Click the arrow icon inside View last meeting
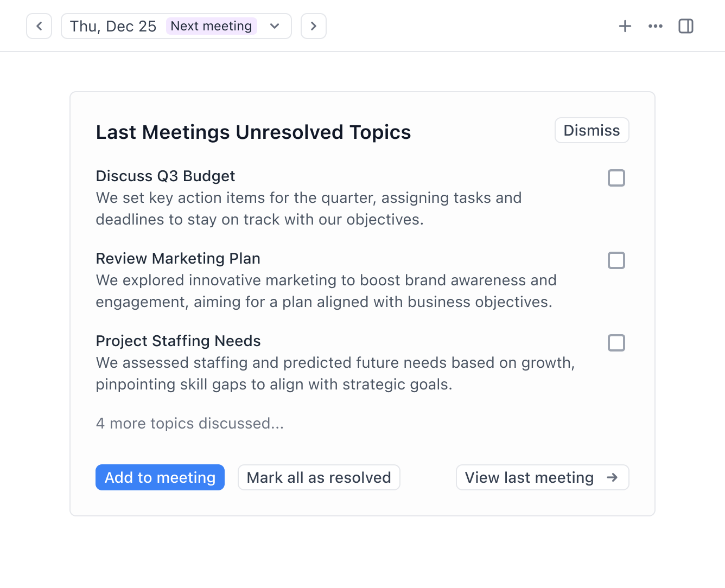This screenshot has width=725, height=588. [613, 477]
